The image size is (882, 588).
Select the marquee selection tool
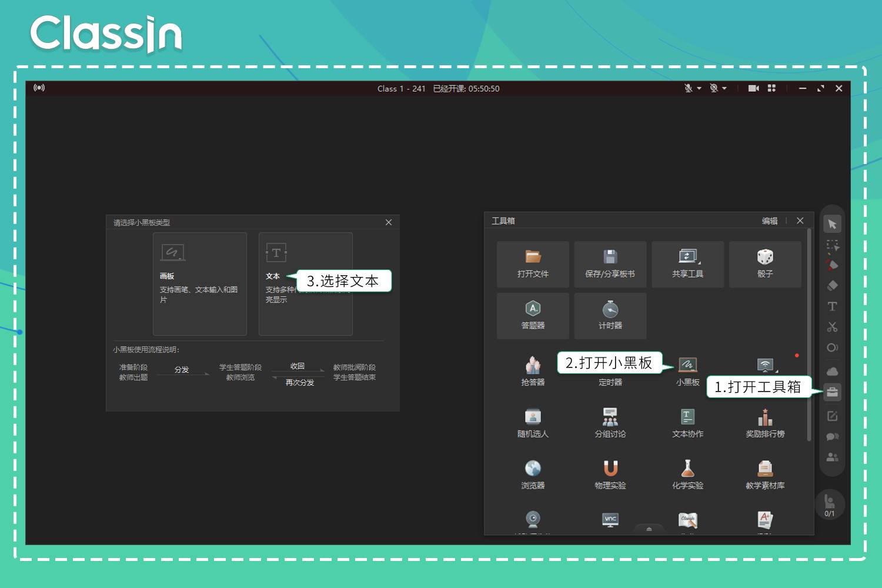point(832,245)
